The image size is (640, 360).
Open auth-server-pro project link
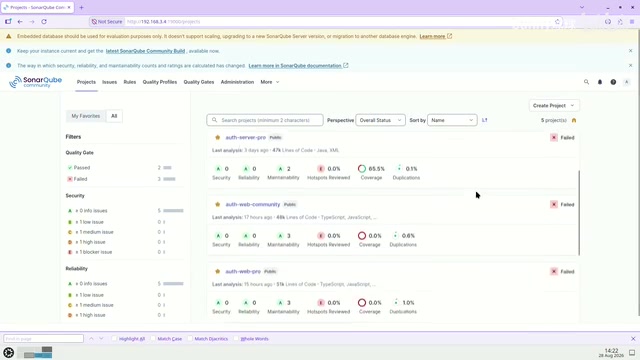246,138
